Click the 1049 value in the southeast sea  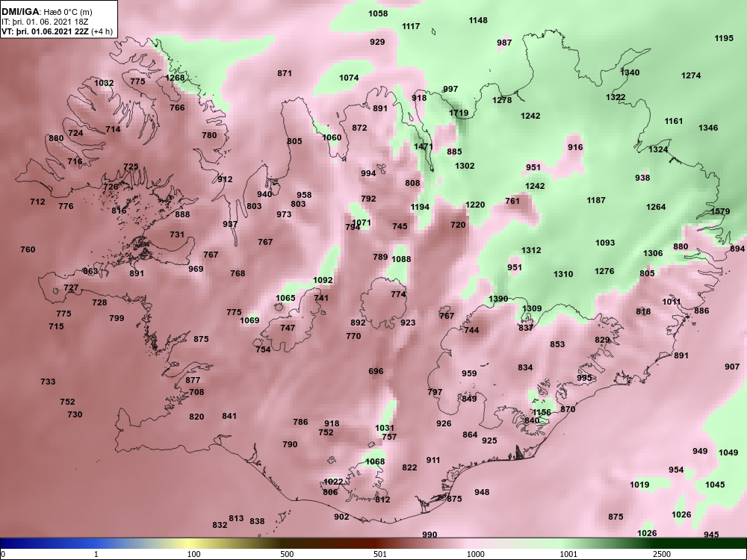click(x=728, y=453)
